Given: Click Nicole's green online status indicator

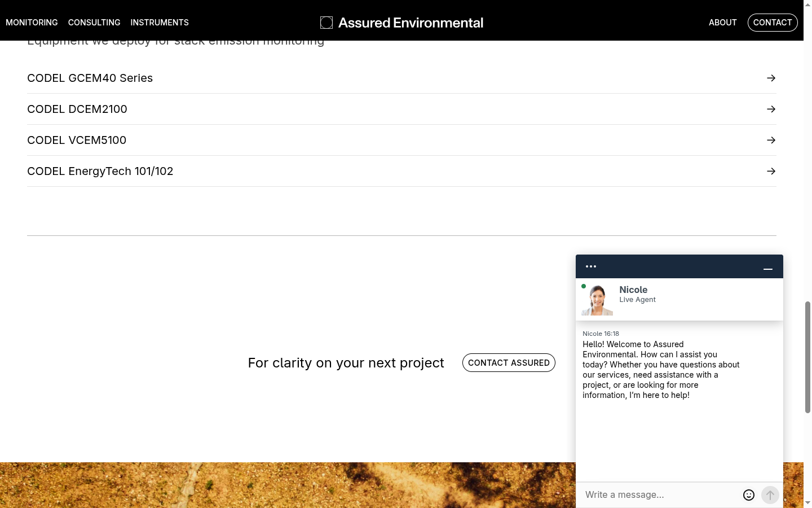Looking at the screenshot, I should click(584, 286).
